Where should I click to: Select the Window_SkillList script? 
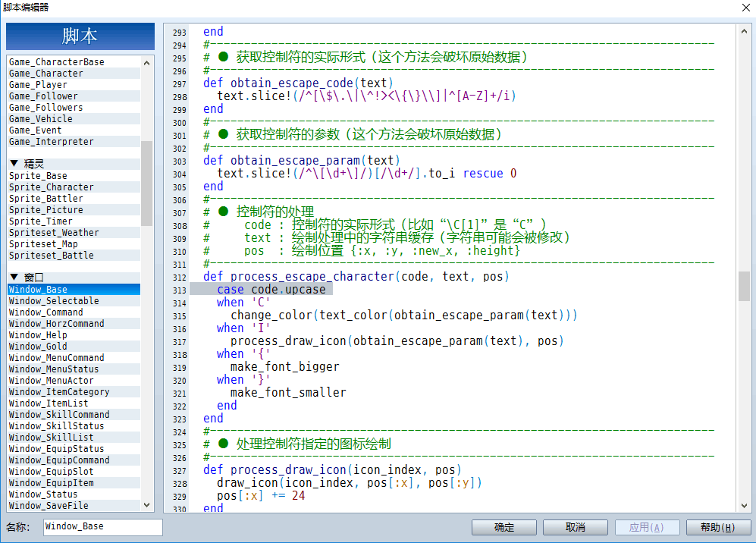74,438
